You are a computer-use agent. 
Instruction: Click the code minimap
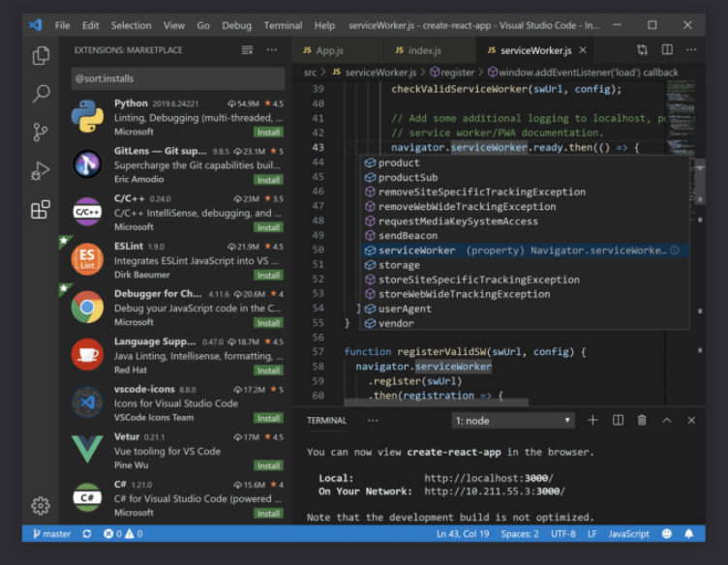point(681,116)
